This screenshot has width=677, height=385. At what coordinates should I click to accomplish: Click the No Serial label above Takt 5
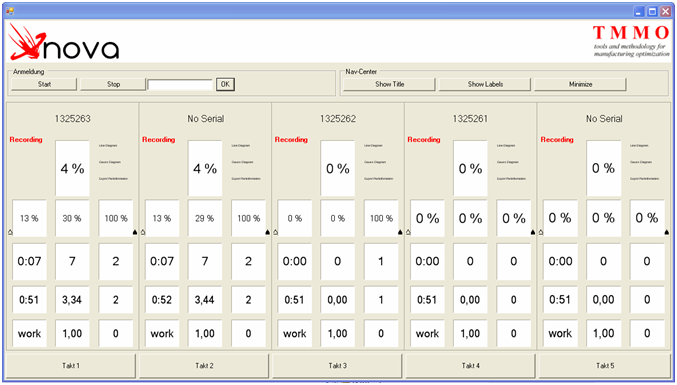(604, 119)
